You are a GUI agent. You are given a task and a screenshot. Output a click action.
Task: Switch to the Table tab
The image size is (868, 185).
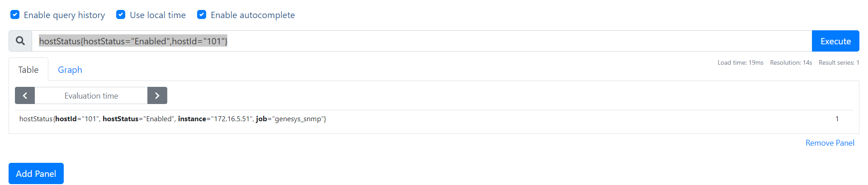tap(28, 70)
